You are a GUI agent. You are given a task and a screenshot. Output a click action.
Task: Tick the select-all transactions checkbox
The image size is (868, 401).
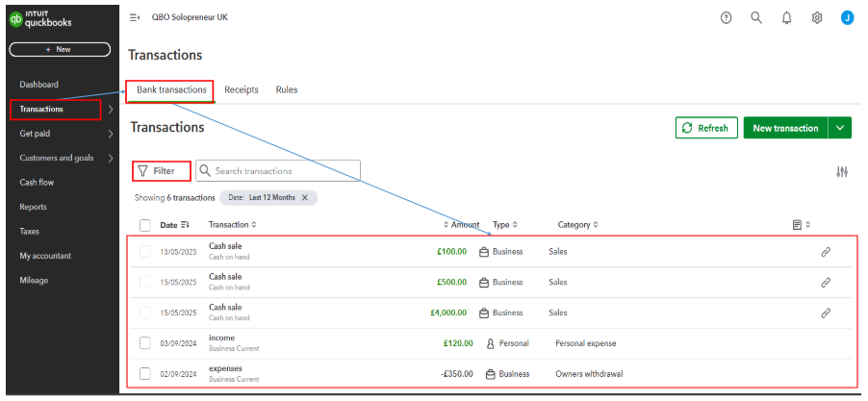(145, 225)
